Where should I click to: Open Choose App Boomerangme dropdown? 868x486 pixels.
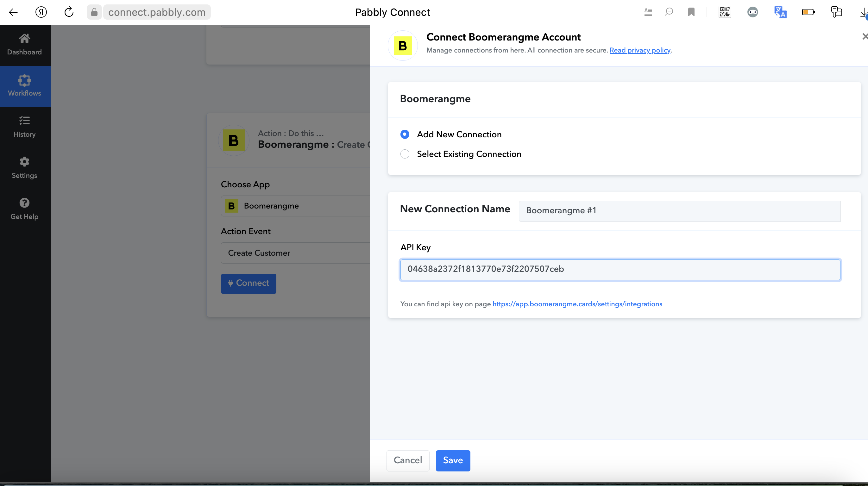coord(295,206)
